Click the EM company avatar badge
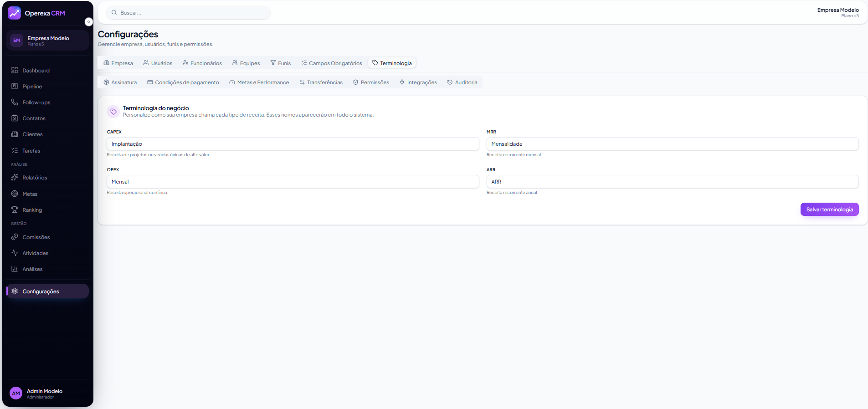Screen dimensions: 868x409 [x=17, y=41]
